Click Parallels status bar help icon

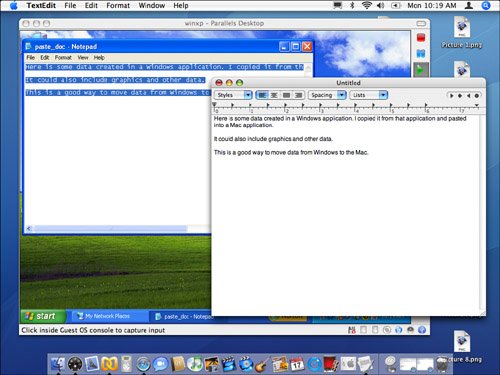(422, 330)
